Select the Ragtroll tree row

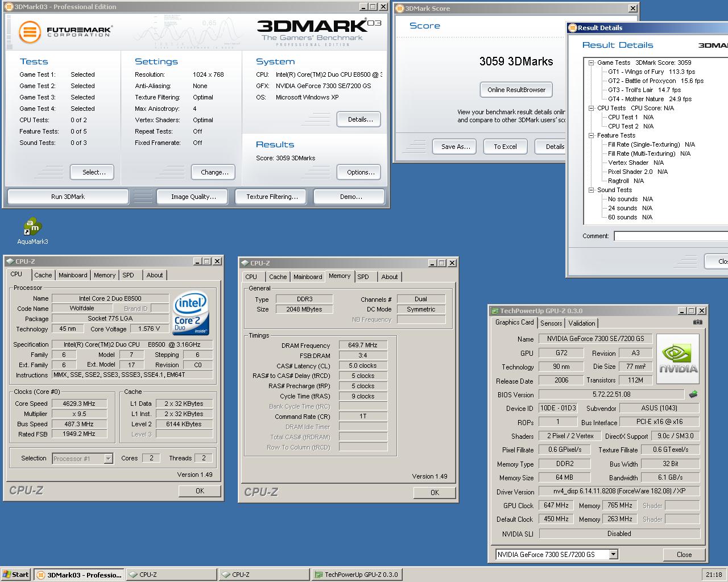point(626,181)
